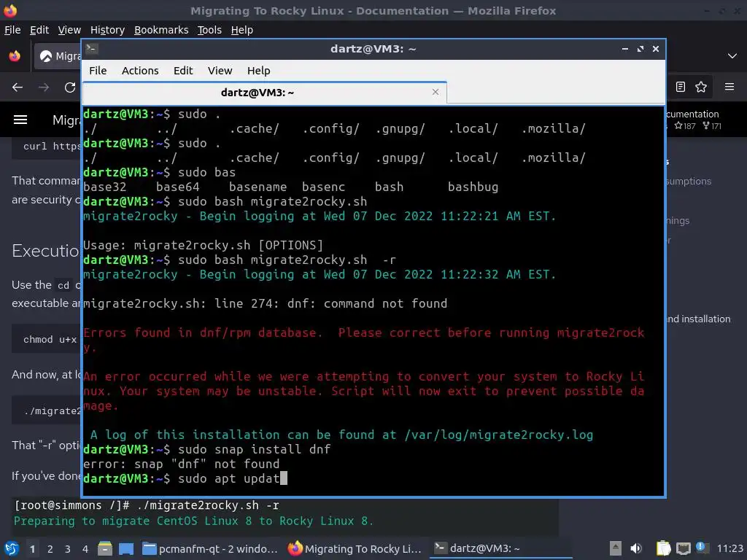
Task: Click 'Preparing to migrate CentOS Linux 8' text
Action: 193,521
